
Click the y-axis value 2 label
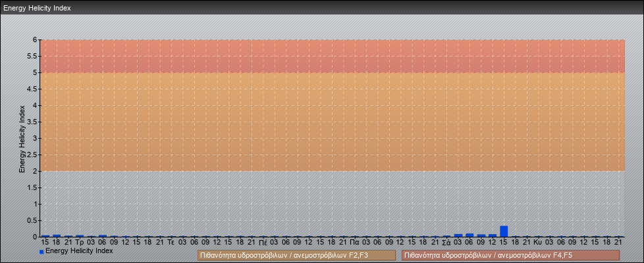(x=36, y=171)
